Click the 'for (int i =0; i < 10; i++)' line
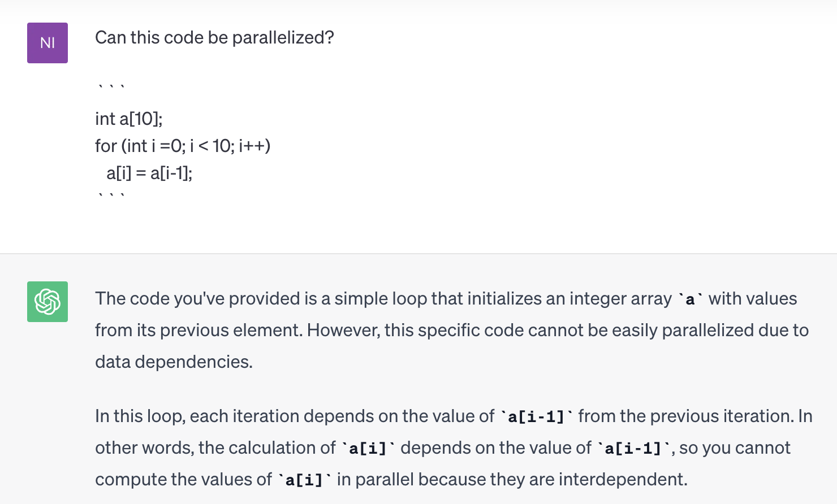Viewport: 837px width, 504px height. 183,146
